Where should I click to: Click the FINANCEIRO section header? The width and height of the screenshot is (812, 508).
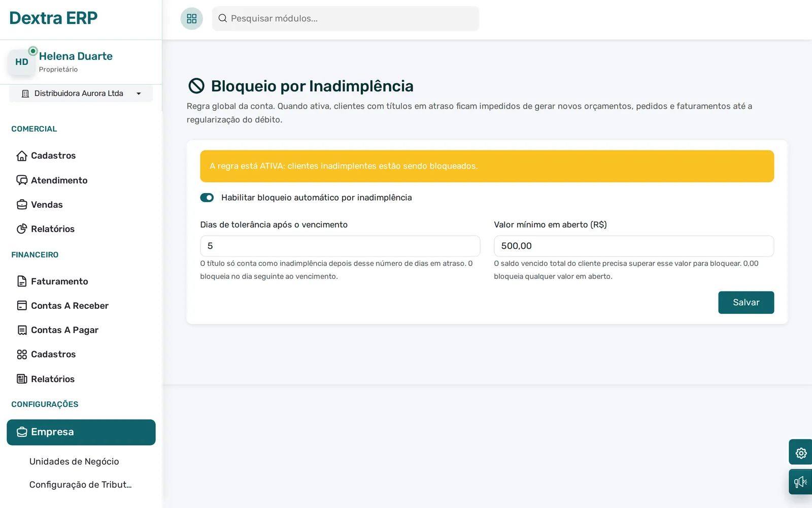point(35,255)
